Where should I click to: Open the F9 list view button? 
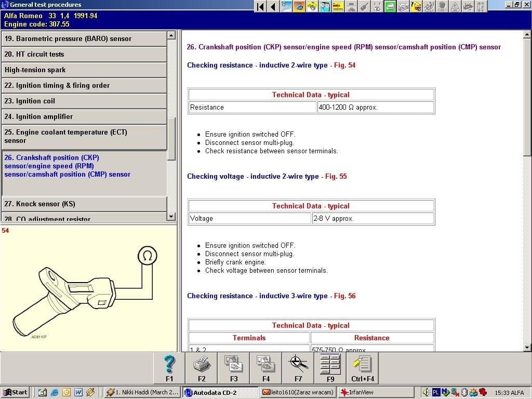pyautogui.click(x=330, y=368)
